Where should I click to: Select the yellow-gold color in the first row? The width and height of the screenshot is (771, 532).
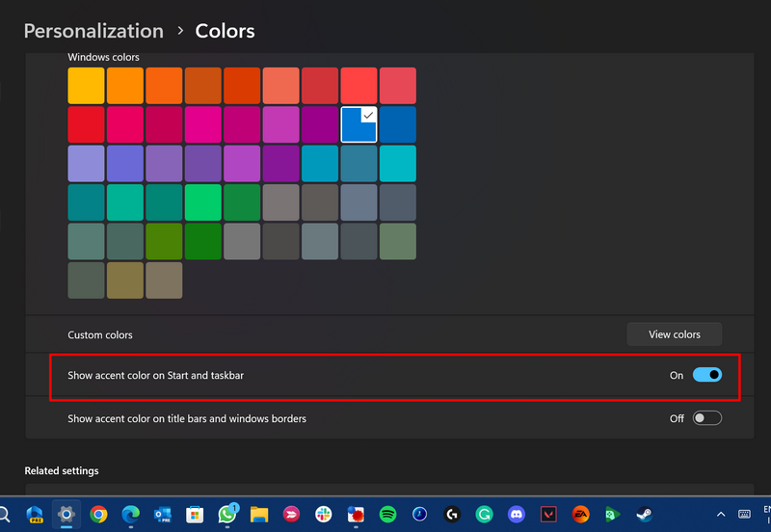tap(86, 86)
